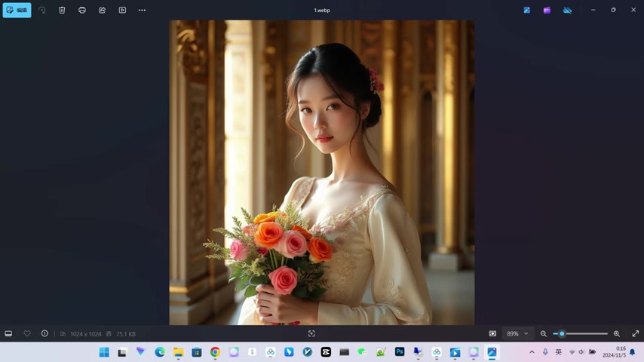Delete the photo with trash icon
This screenshot has height=362, width=644.
click(x=62, y=11)
